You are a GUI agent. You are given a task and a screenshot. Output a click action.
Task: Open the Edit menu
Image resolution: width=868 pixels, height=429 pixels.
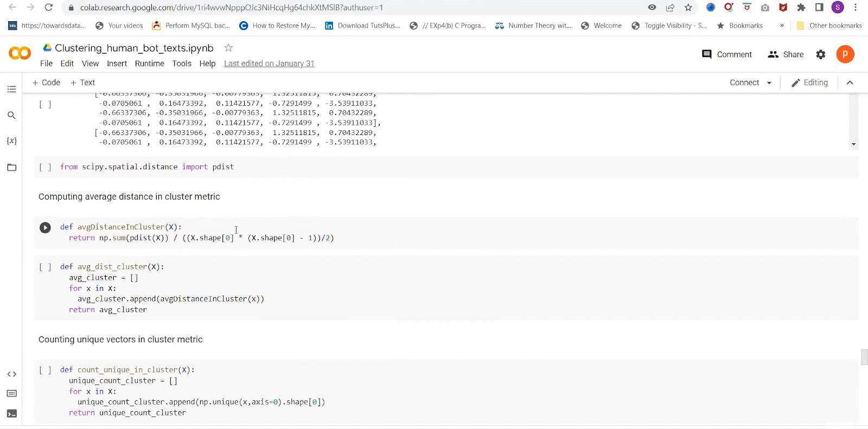(x=67, y=63)
